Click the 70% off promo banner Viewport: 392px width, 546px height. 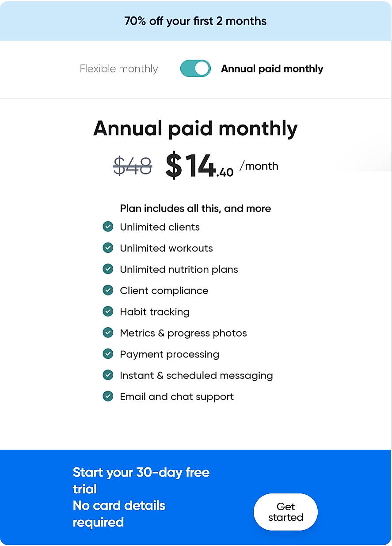click(x=195, y=21)
